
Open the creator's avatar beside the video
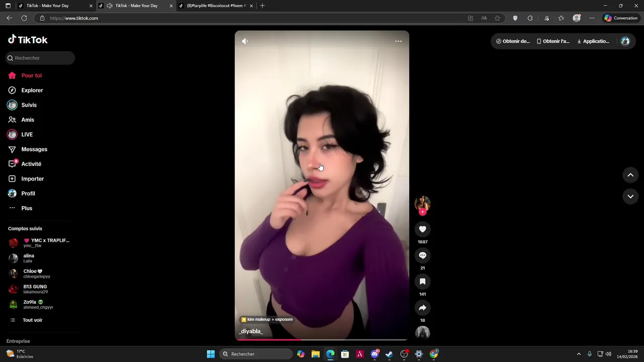[423, 203]
